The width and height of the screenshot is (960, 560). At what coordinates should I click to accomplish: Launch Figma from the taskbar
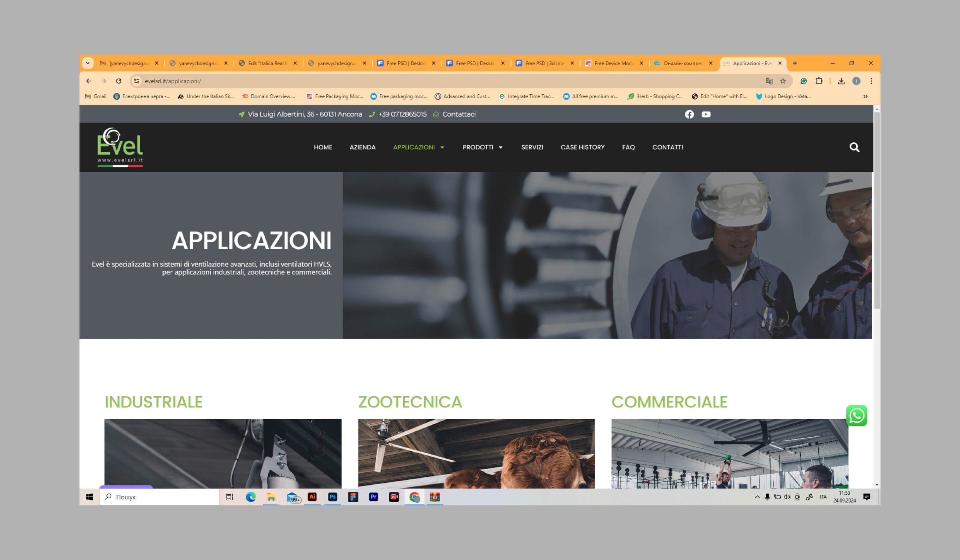(353, 497)
